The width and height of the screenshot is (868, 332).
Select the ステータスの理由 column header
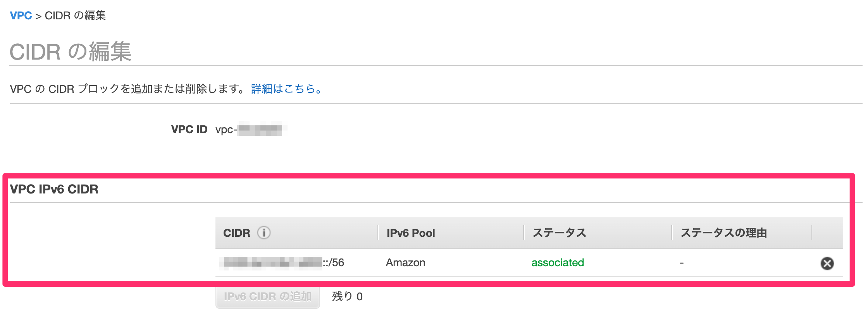(724, 233)
